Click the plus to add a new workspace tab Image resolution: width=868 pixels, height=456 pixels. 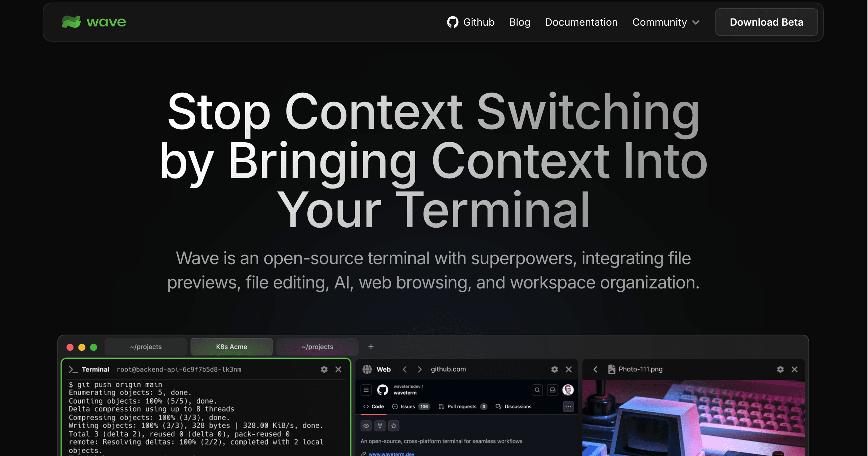pos(371,346)
